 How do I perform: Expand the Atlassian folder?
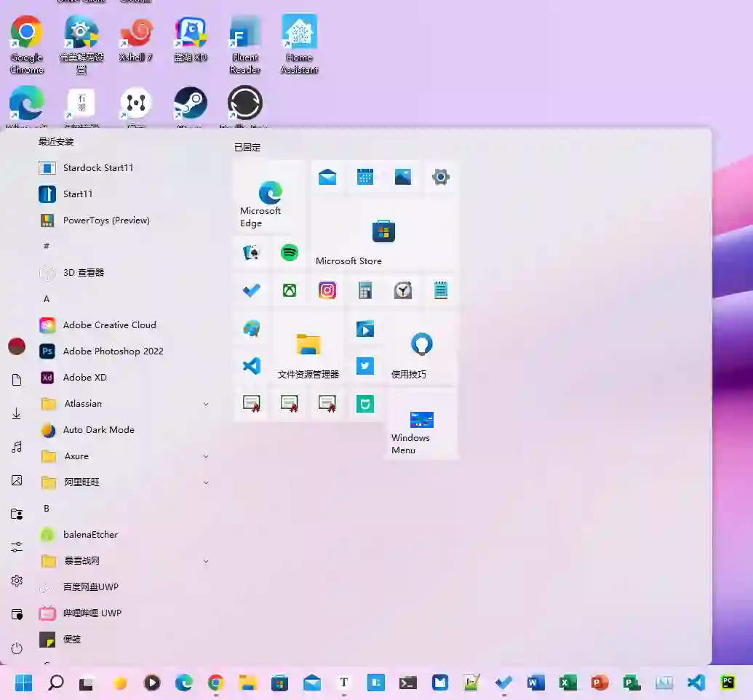click(x=206, y=404)
